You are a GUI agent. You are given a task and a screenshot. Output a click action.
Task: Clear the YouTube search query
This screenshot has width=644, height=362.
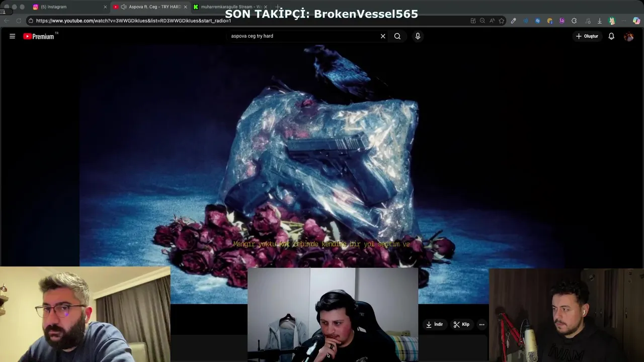tap(383, 36)
